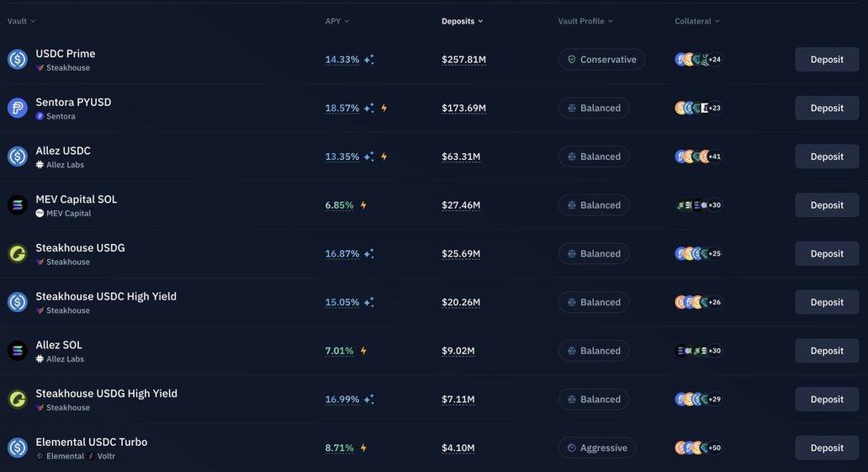Click the USDC Prime vault token icon
This screenshot has height=472, width=868.
point(17,59)
